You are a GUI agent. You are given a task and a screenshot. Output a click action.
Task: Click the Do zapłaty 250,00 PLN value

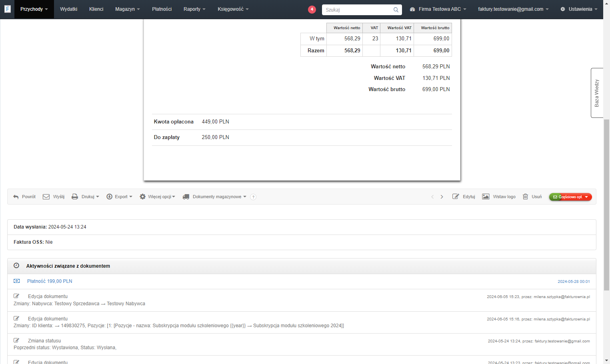pyautogui.click(x=215, y=137)
